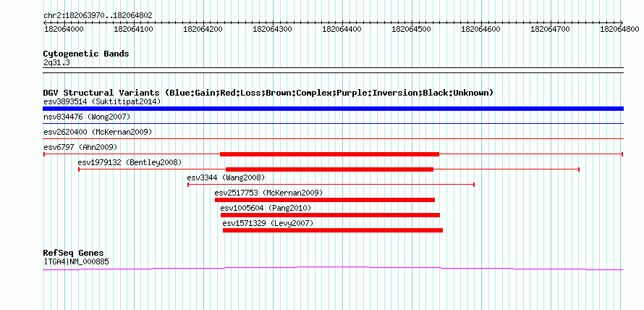This screenshot has width=644, height=310.
Task: Open variant esv3344 (Wang2008) label
Action: (x=226, y=177)
